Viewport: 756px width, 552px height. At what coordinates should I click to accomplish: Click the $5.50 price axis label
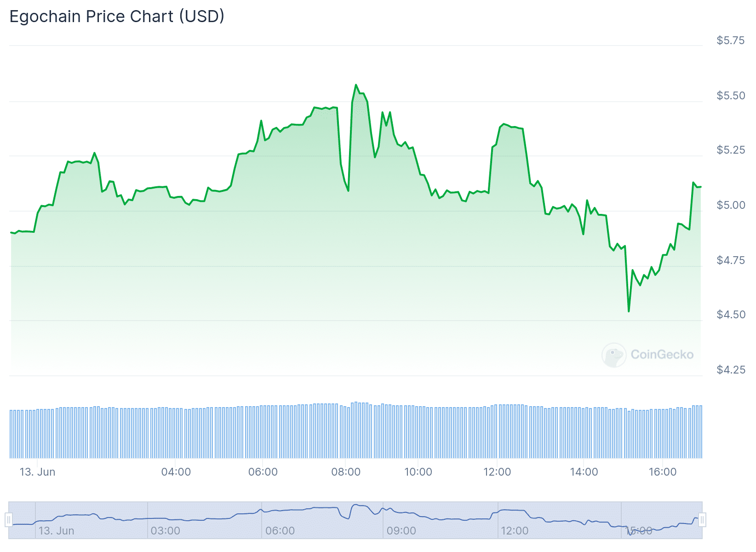point(731,96)
